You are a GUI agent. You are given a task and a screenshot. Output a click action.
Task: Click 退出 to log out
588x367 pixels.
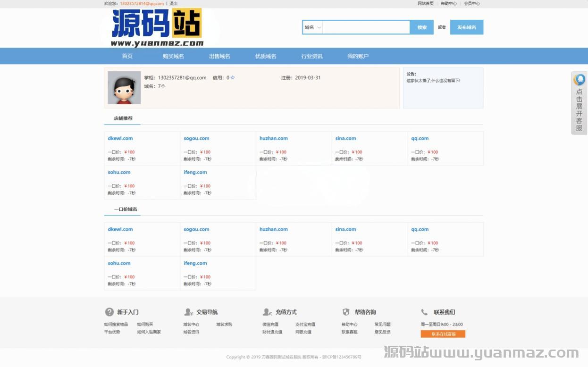coord(174,3)
